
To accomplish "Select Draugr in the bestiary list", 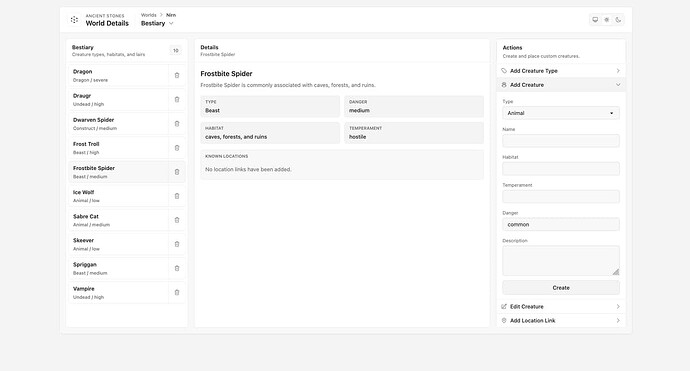I will [x=118, y=100].
